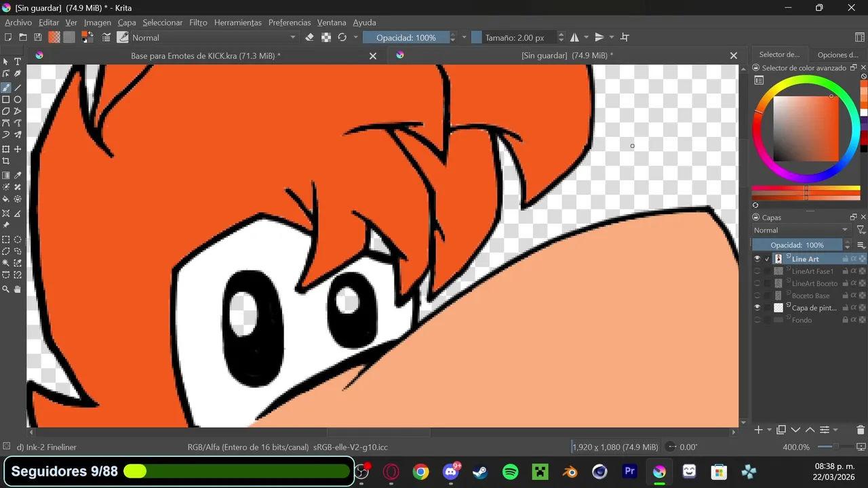Select the Elliptical Selection tool
This screenshot has width=868, height=488.
coord(18,239)
